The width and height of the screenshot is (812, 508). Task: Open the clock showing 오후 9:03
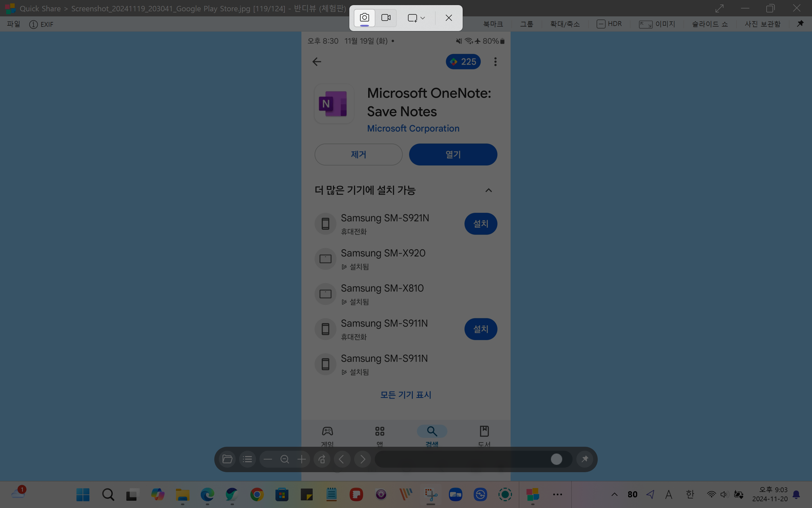coord(770,494)
